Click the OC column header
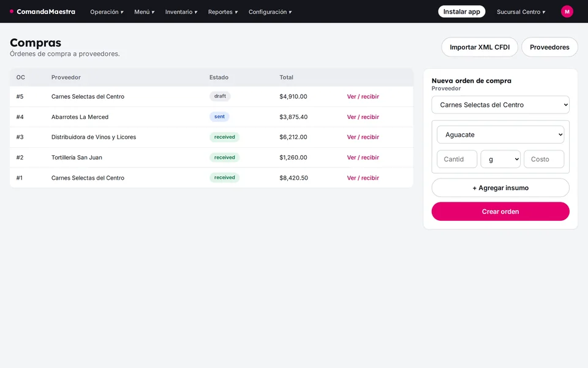588x368 pixels. coord(21,77)
